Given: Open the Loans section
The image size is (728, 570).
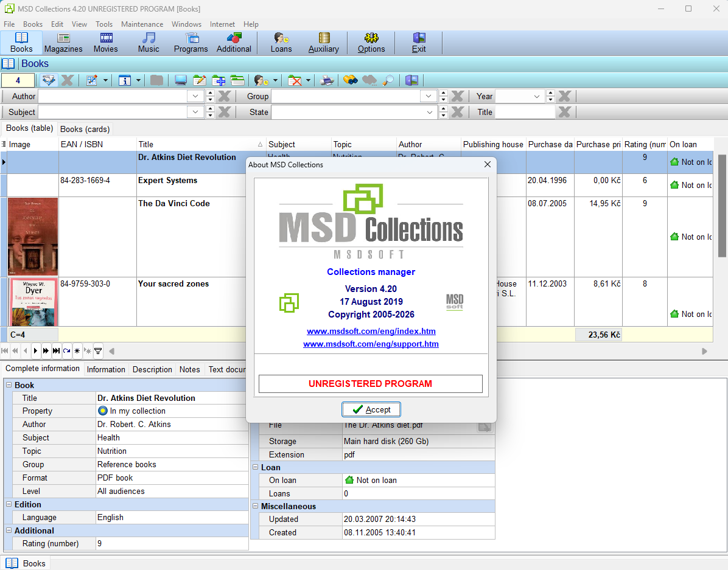Looking at the screenshot, I should coord(281,43).
